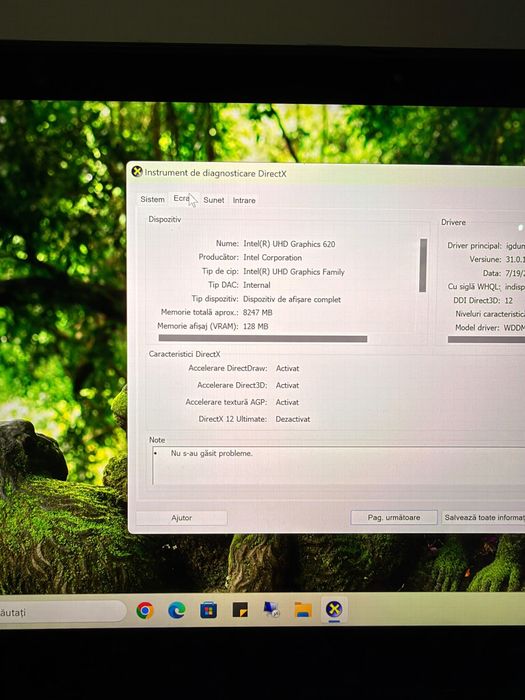The height and width of the screenshot is (700, 525).
Task: Select the 128 MB VRAM value
Action: pos(255,326)
